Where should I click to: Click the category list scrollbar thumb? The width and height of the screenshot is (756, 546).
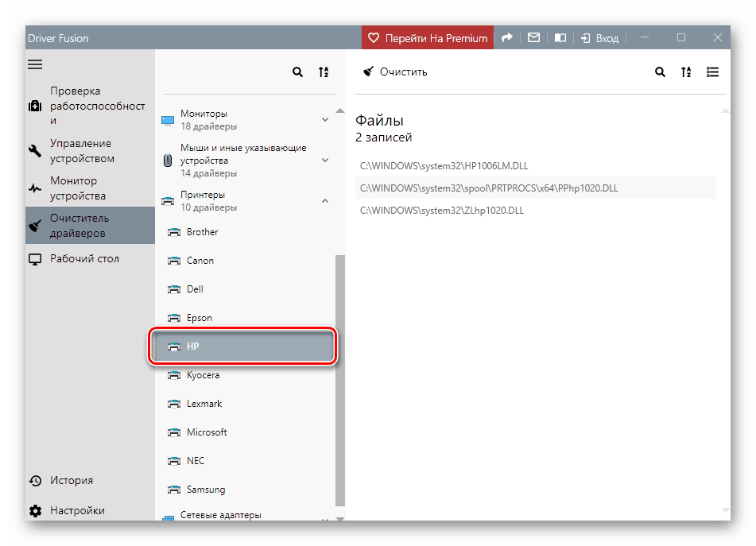[340, 381]
